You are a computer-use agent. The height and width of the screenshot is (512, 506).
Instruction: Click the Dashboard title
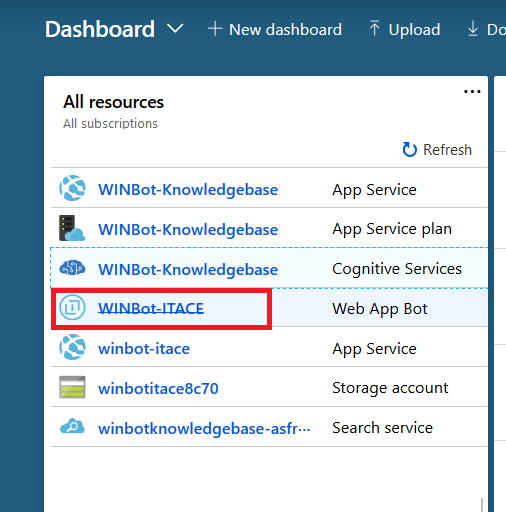tap(100, 29)
